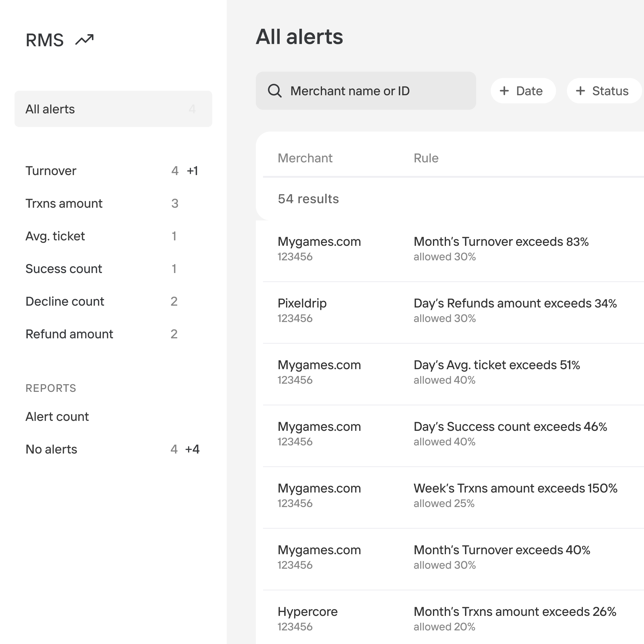The width and height of the screenshot is (644, 644).
Task: Select Month's Turnover exceeds 40% rule
Action: click(502, 550)
